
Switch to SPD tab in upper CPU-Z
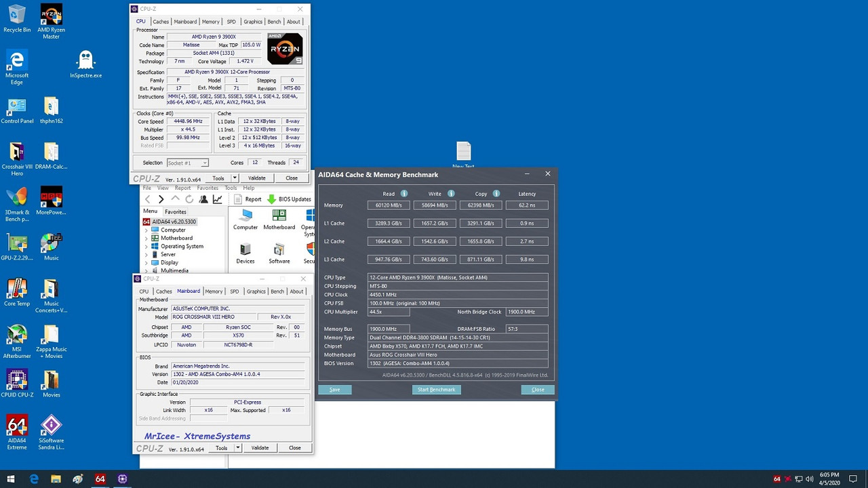tap(231, 22)
